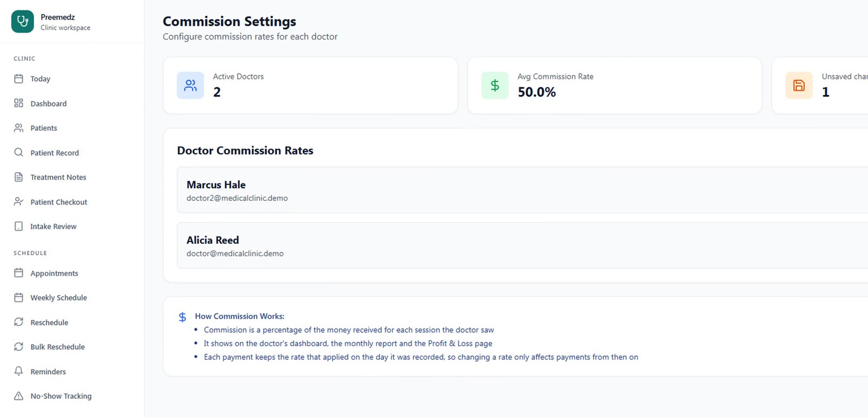
Task: Click the Bulk Reschedule refresh icon
Action: tap(18, 347)
